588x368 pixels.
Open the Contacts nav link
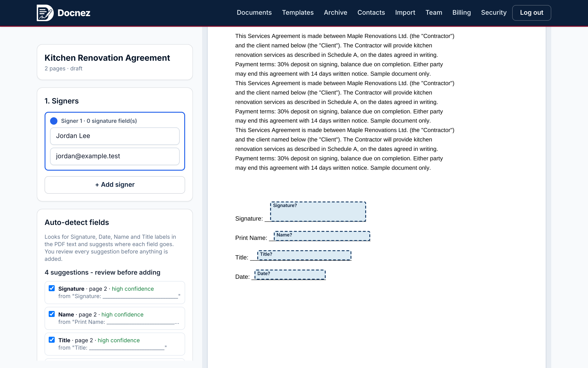click(x=371, y=13)
